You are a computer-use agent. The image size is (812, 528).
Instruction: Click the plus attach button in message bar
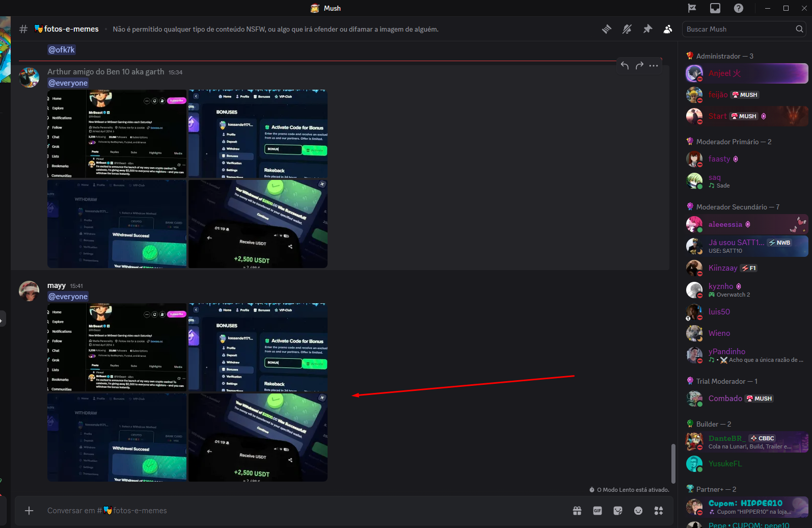click(29, 511)
